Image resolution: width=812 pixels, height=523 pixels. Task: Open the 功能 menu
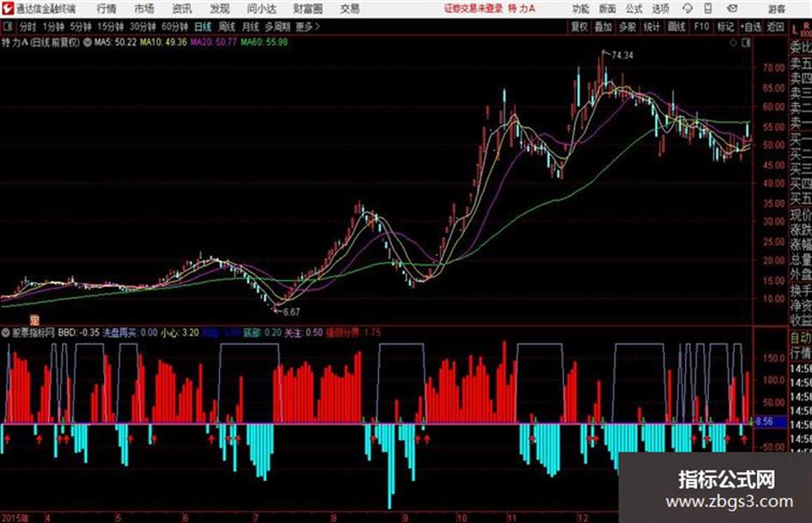point(581,9)
